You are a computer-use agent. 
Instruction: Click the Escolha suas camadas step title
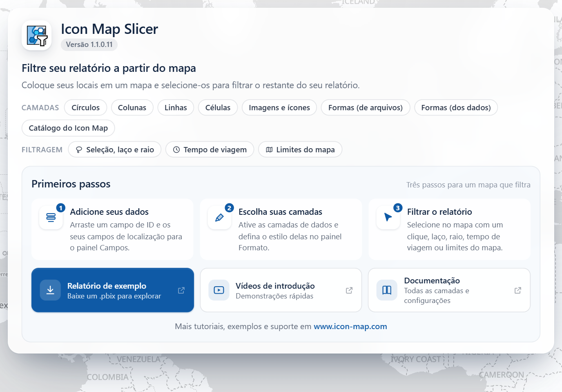coord(280,212)
